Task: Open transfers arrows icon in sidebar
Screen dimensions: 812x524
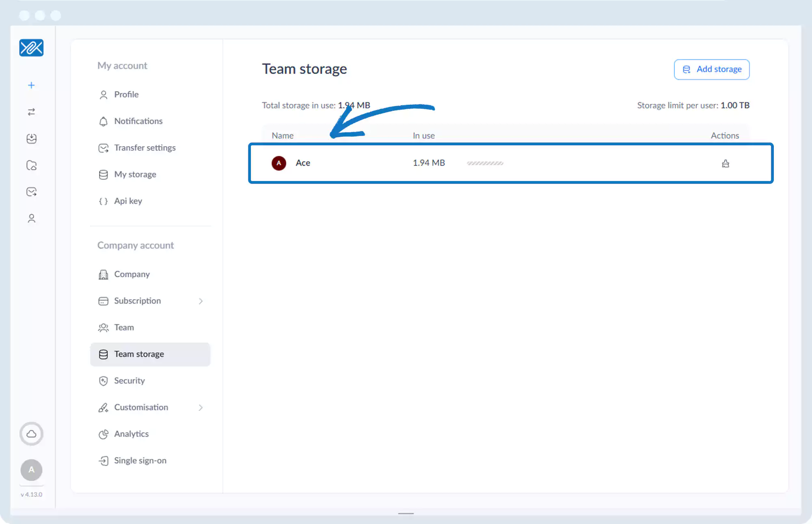Action: [x=31, y=112]
